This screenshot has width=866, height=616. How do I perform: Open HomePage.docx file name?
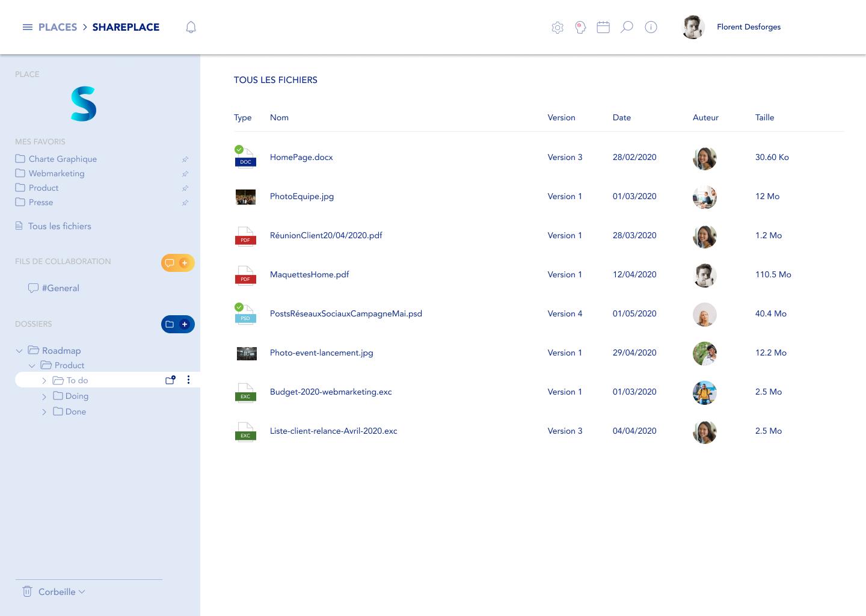coord(301,157)
